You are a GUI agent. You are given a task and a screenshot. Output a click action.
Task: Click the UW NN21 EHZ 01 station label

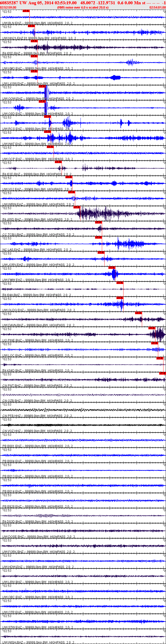(x=39, y=38)
